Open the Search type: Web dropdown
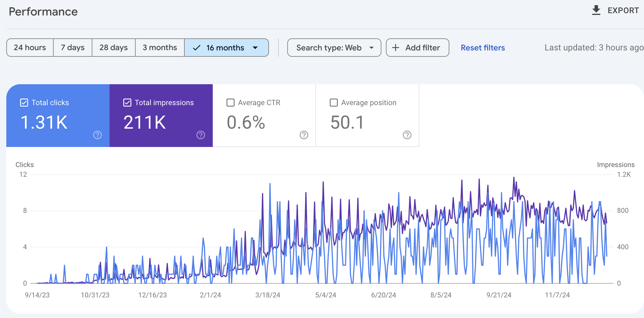 pos(334,48)
